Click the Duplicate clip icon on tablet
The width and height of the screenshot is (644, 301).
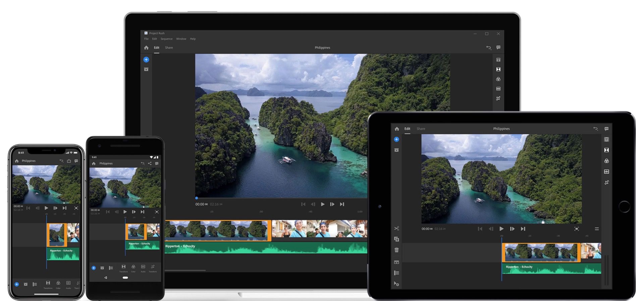396,239
